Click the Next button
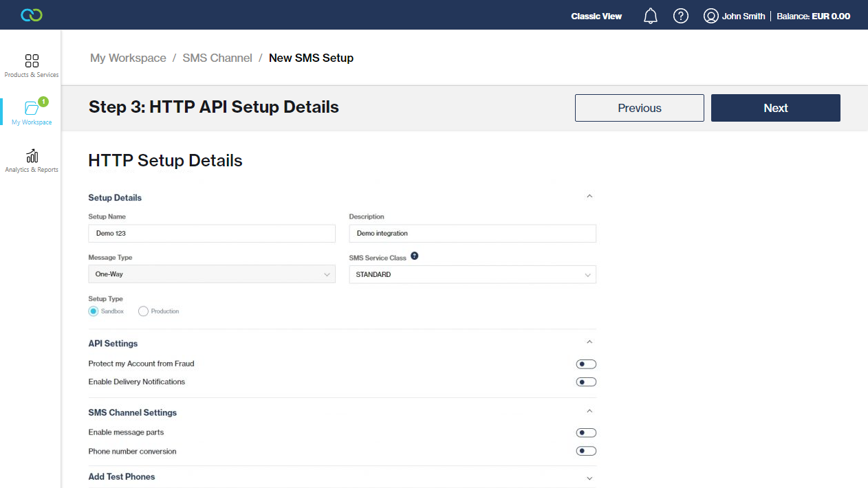The height and width of the screenshot is (488, 868). pos(776,108)
